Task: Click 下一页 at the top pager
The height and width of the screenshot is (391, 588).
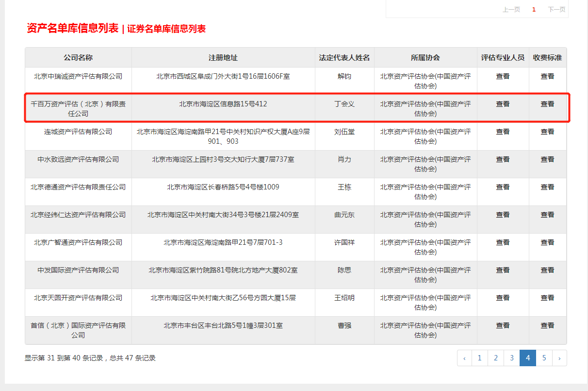Action: [556, 9]
